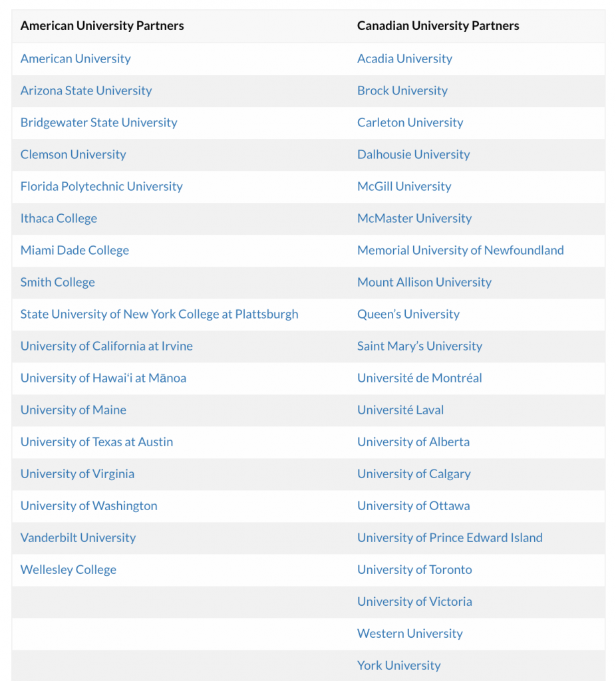Click the Université de Montréal link
The width and height of the screenshot is (616, 681).
pyautogui.click(x=419, y=378)
